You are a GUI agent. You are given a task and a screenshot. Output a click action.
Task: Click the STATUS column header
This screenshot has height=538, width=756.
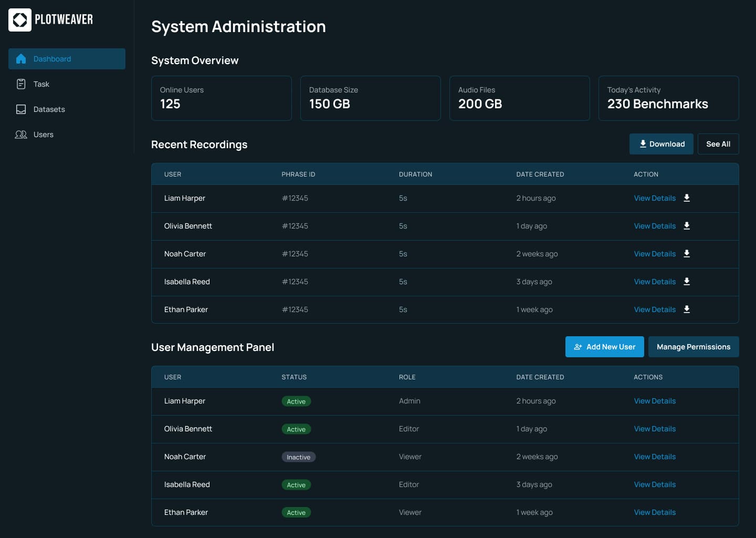(x=294, y=377)
